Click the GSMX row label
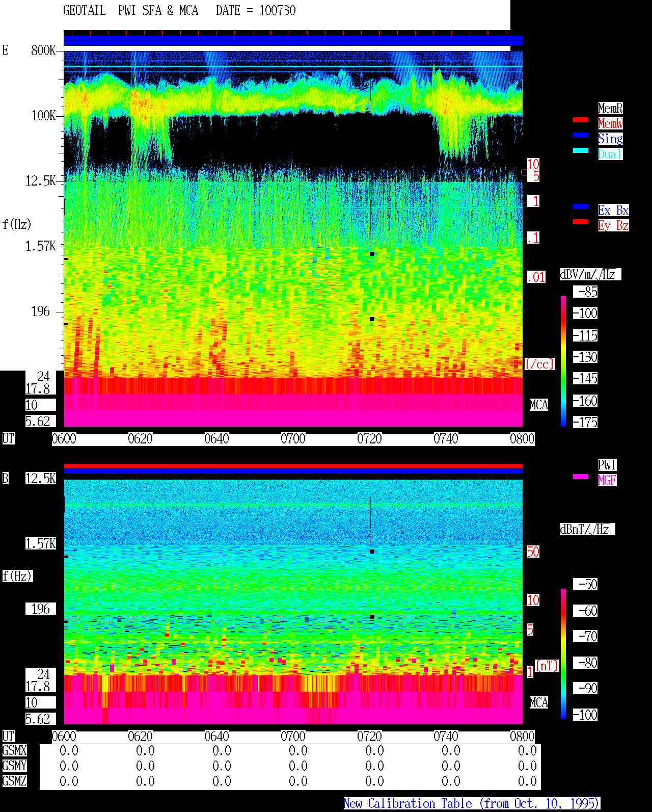Image resolution: width=652 pixels, height=812 pixels. 14,751
